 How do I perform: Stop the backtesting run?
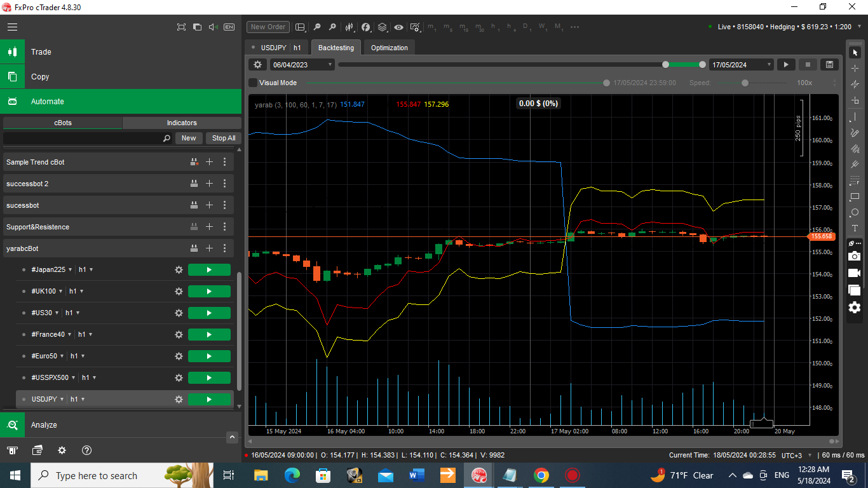pyautogui.click(x=808, y=65)
